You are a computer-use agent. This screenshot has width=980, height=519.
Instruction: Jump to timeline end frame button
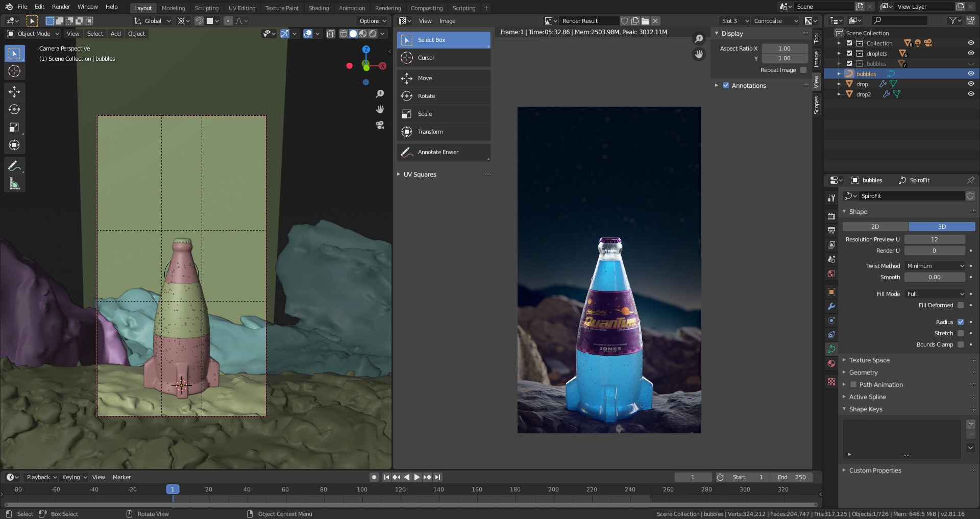click(x=437, y=477)
